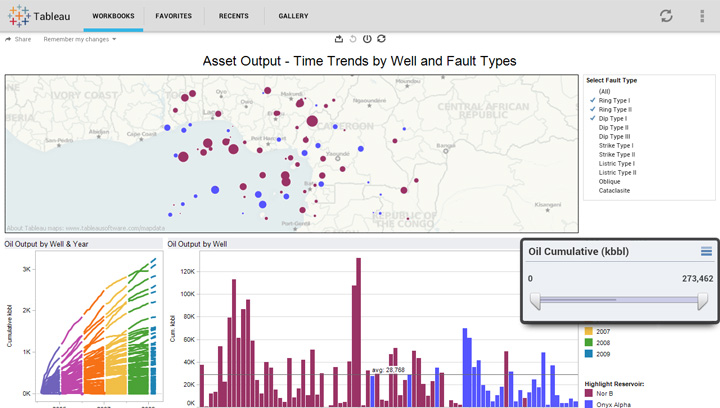Open the Recents tab
Screen dimensions: 720x408
pos(234,16)
